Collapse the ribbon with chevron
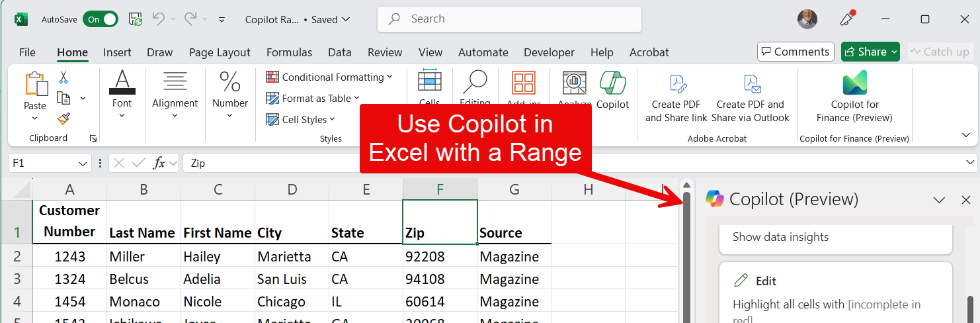Screen dimensions: 980x323 pos(966,134)
